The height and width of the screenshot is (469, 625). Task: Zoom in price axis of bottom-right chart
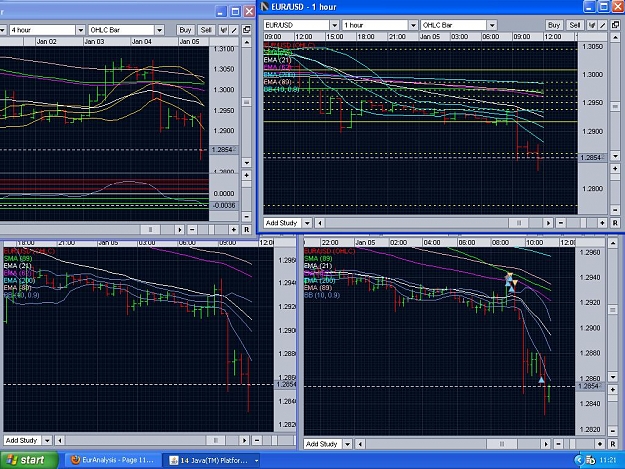(613, 389)
